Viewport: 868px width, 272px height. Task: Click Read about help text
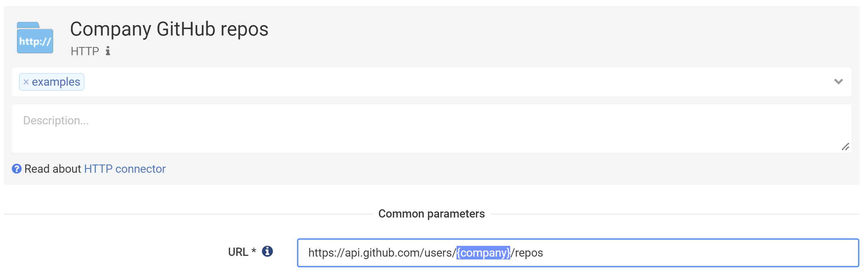tap(52, 168)
